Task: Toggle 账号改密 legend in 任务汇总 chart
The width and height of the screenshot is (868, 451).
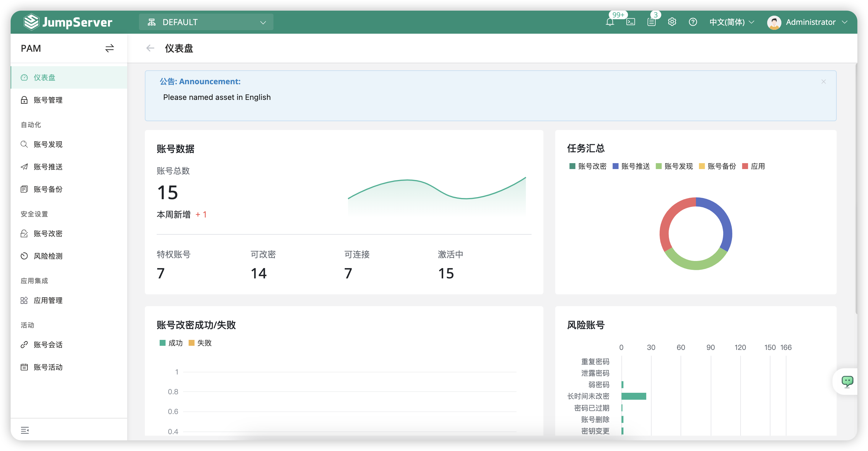Action: tap(588, 166)
